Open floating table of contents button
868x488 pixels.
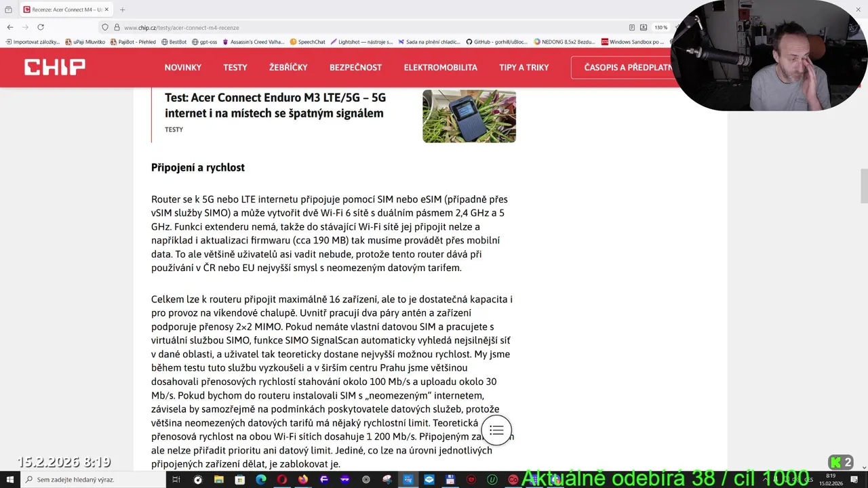pos(496,430)
